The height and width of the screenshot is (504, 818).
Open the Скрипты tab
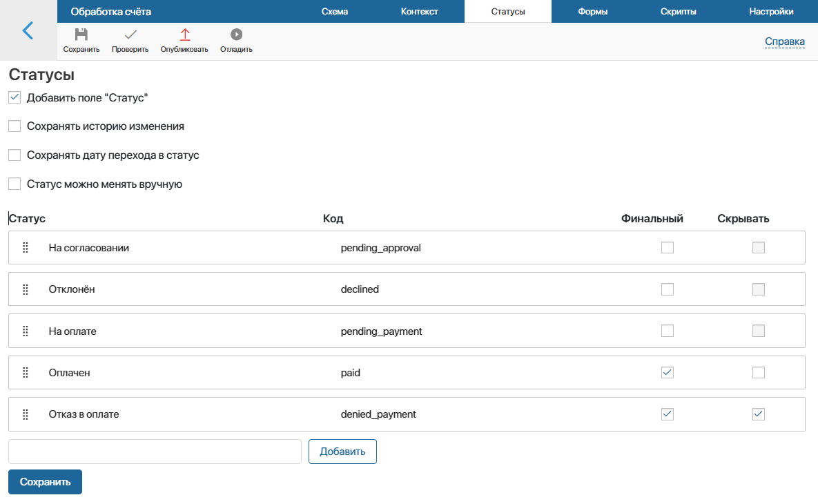(x=678, y=12)
